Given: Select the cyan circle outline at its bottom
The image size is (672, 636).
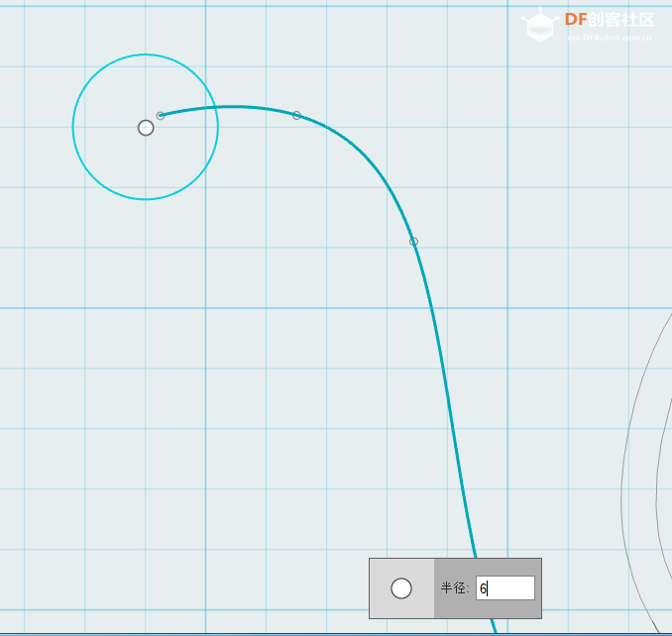Looking at the screenshot, I should coord(146,199).
